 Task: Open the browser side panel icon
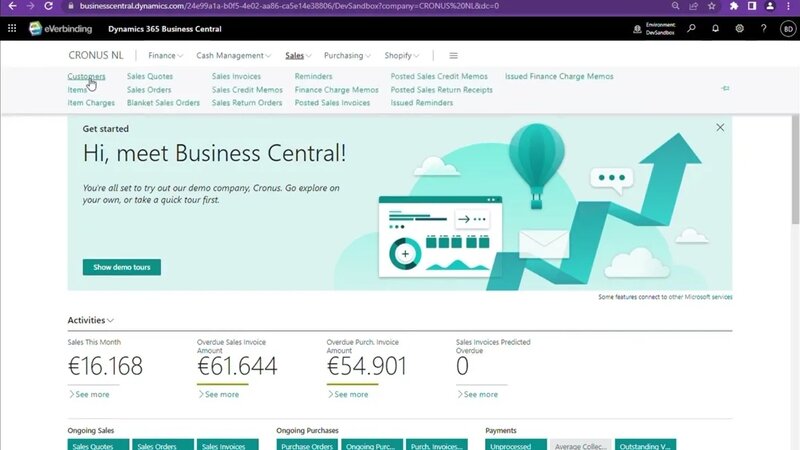coord(752,6)
